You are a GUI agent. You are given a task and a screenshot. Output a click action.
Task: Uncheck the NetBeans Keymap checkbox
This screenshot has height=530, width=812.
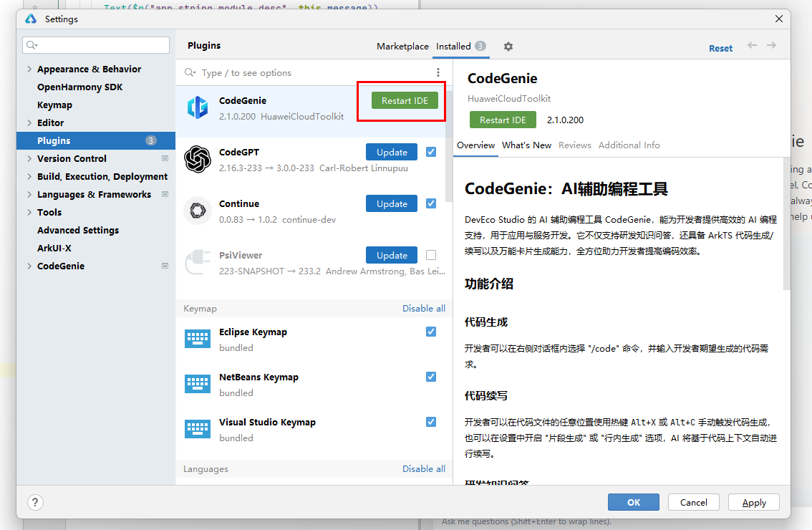coord(431,377)
